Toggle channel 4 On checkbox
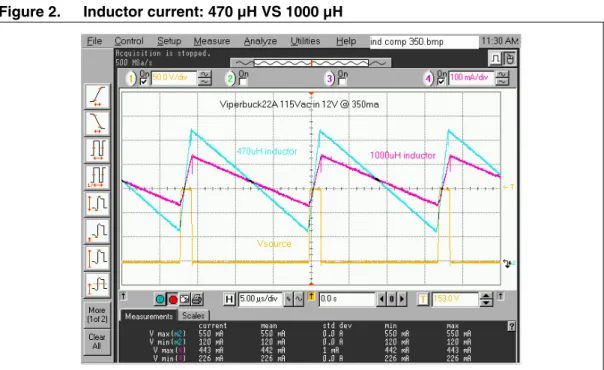 tap(441, 82)
